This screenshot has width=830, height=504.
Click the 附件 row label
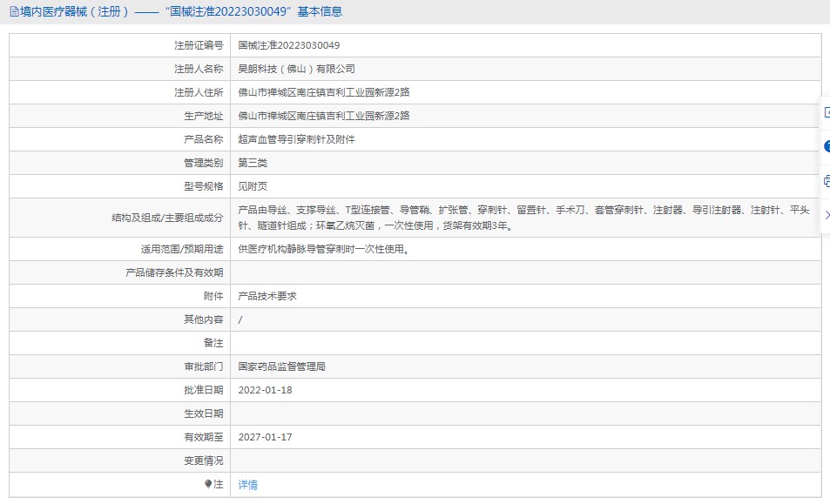(213, 296)
